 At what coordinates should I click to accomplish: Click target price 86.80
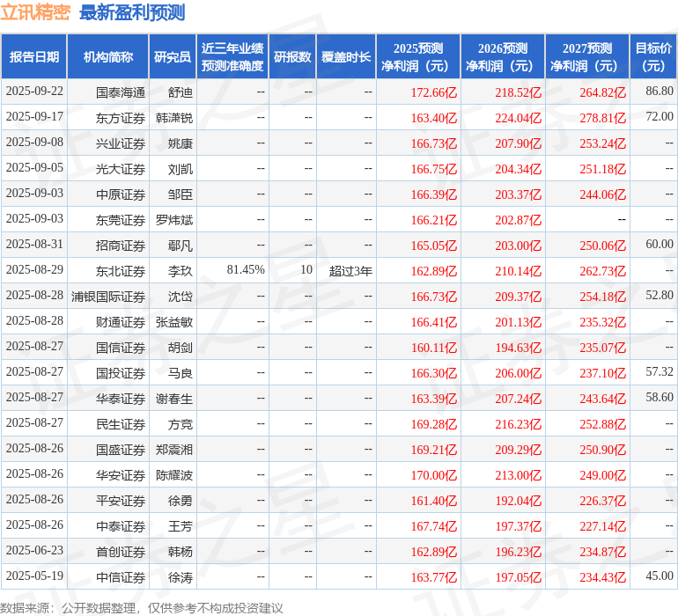coord(660,91)
